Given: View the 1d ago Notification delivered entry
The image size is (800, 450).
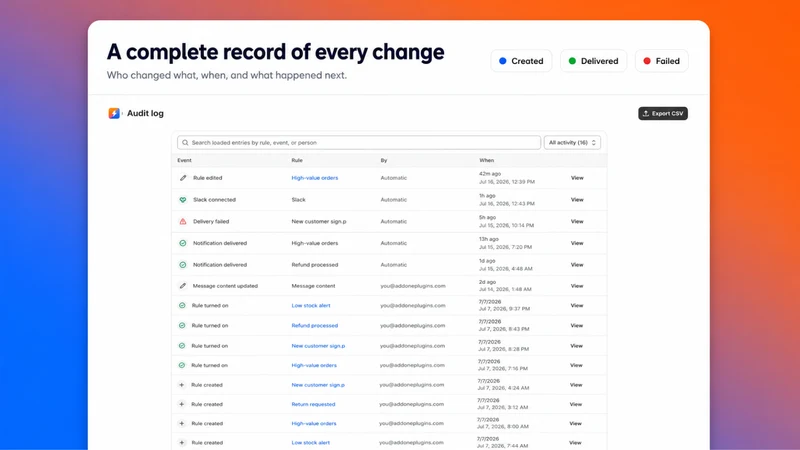Looking at the screenshot, I should (x=577, y=265).
